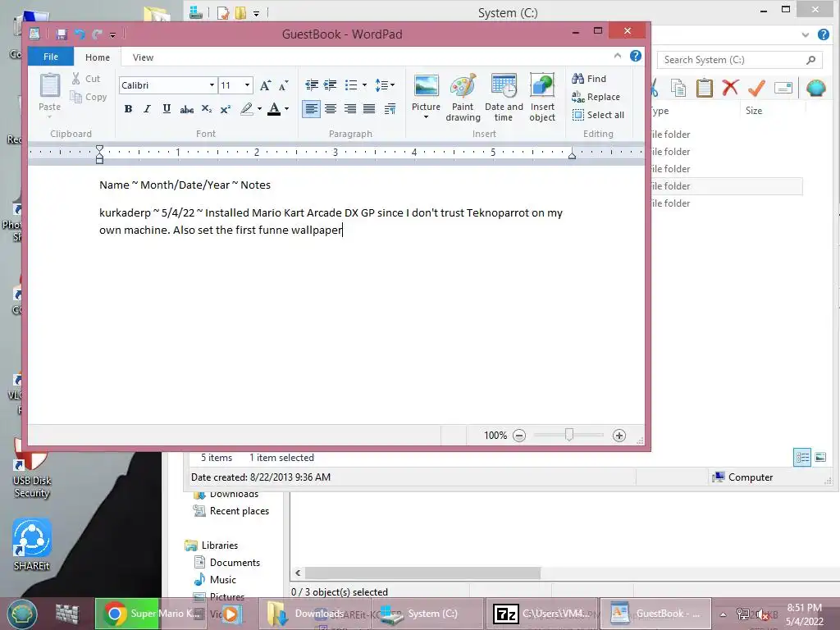Click the shell icon in Explorer toolbar
This screenshot has height=630, width=840.
(815, 88)
